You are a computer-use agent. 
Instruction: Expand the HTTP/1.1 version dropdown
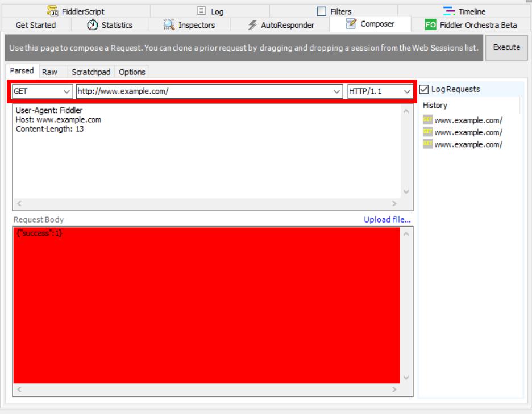(x=407, y=91)
